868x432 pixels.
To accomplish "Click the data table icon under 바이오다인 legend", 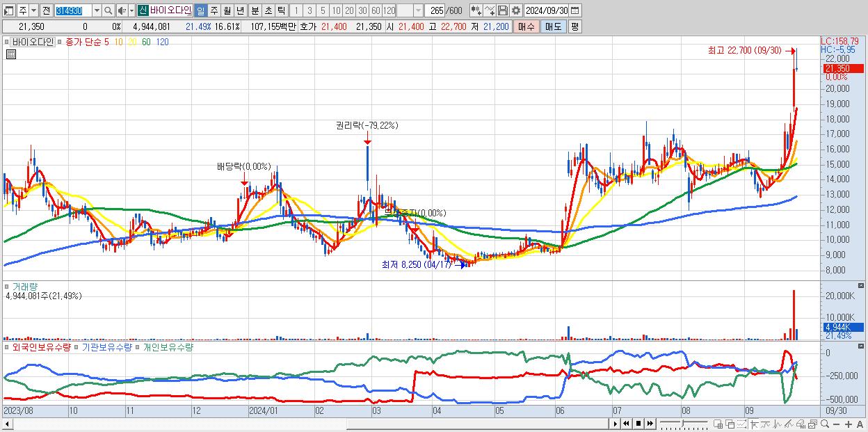I will [10, 54].
